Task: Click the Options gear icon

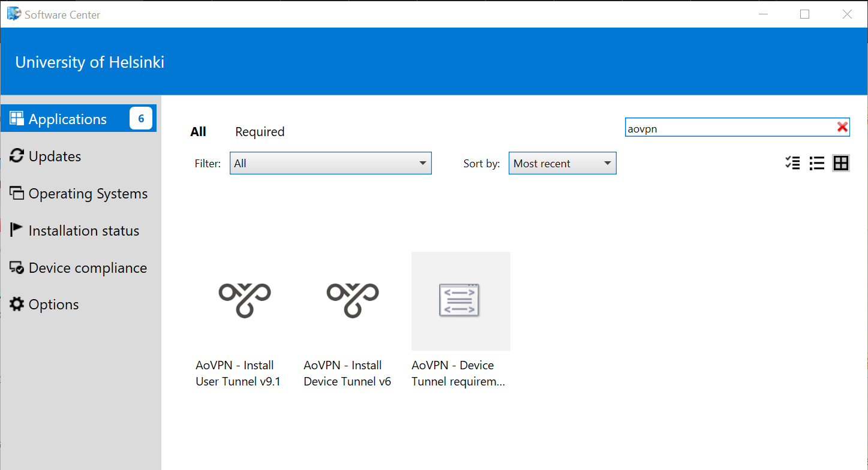Action: click(x=17, y=305)
